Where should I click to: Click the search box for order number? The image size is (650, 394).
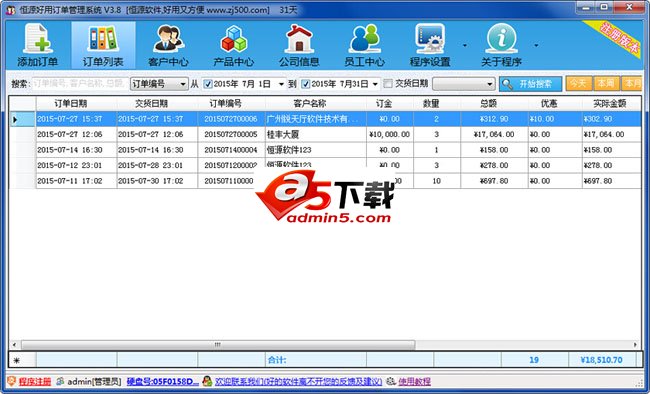pos(80,84)
